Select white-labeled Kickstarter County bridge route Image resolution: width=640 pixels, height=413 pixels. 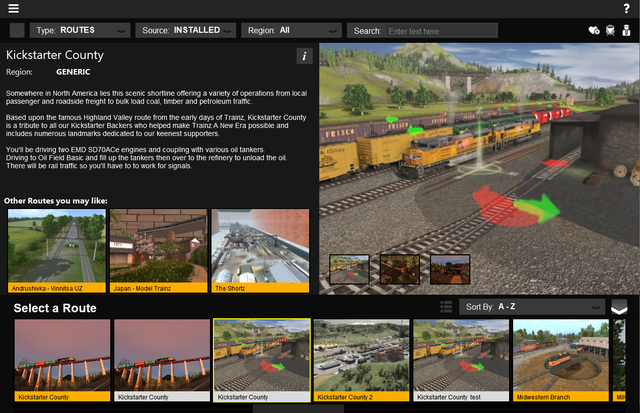click(162, 360)
